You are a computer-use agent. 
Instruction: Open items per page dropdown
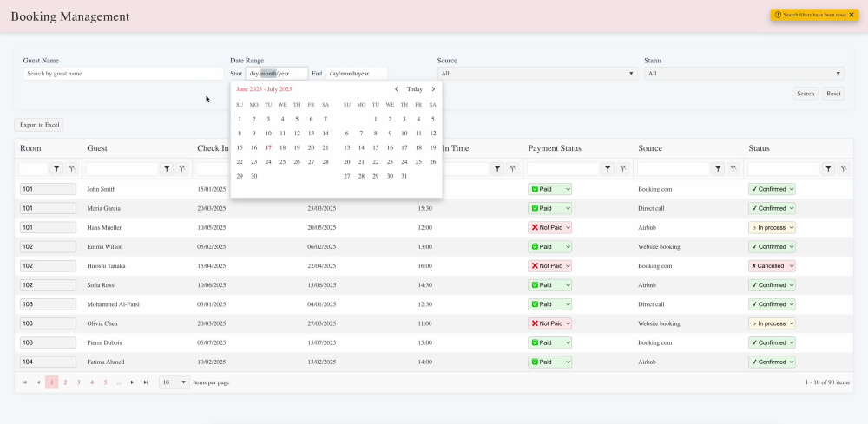(x=174, y=382)
